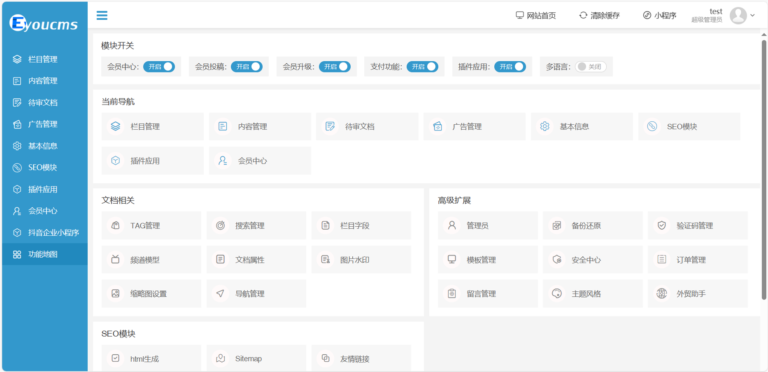The image size is (768, 372).
Task: Open 插件应用 in the sidebar
Action: [x=45, y=189]
